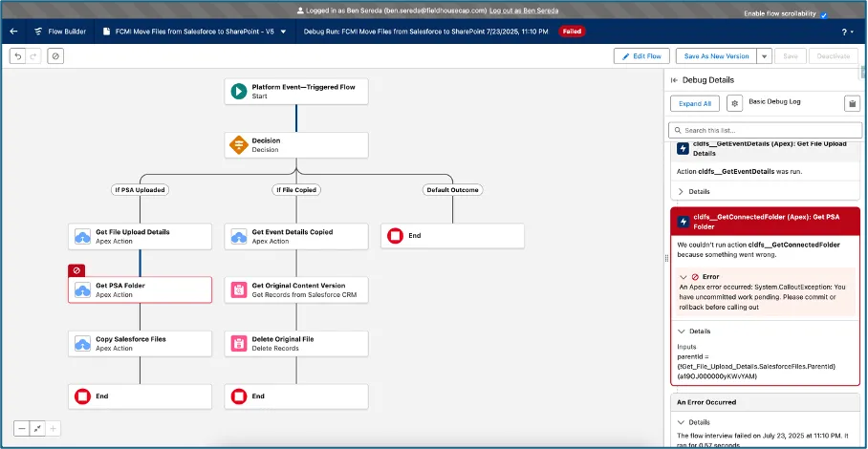
Task: Click the back arrow in Flow Builder header
Action: (13, 31)
